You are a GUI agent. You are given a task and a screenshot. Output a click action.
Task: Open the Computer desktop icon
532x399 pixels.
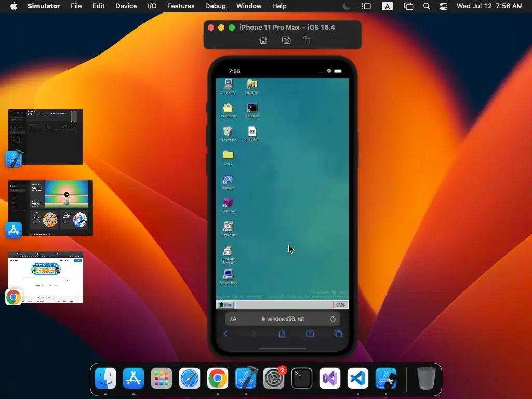[x=228, y=87]
